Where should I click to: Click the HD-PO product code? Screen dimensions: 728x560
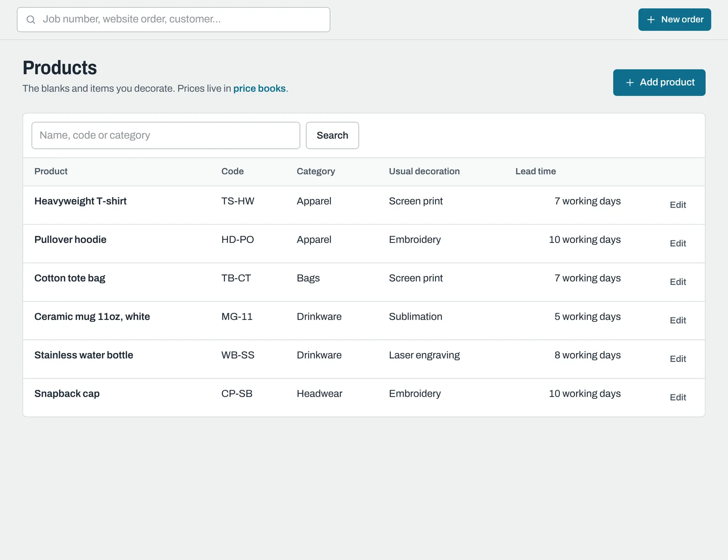[x=238, y=239]
